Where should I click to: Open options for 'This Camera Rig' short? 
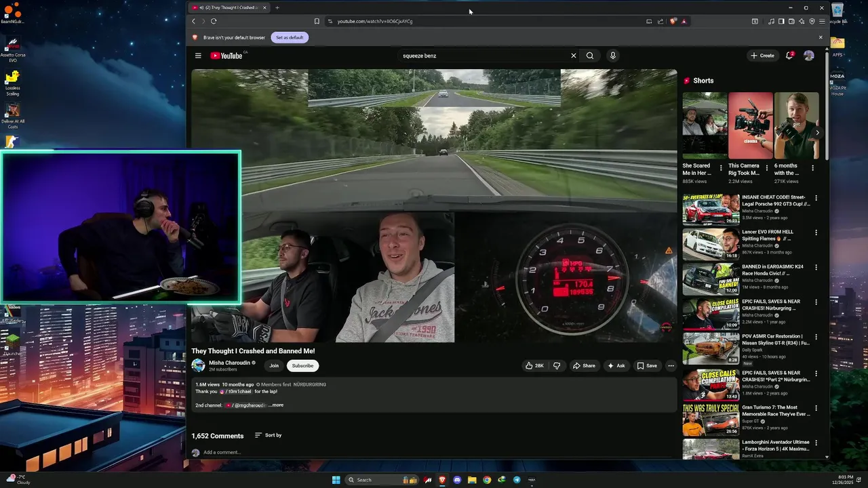(x=767, y=168)
